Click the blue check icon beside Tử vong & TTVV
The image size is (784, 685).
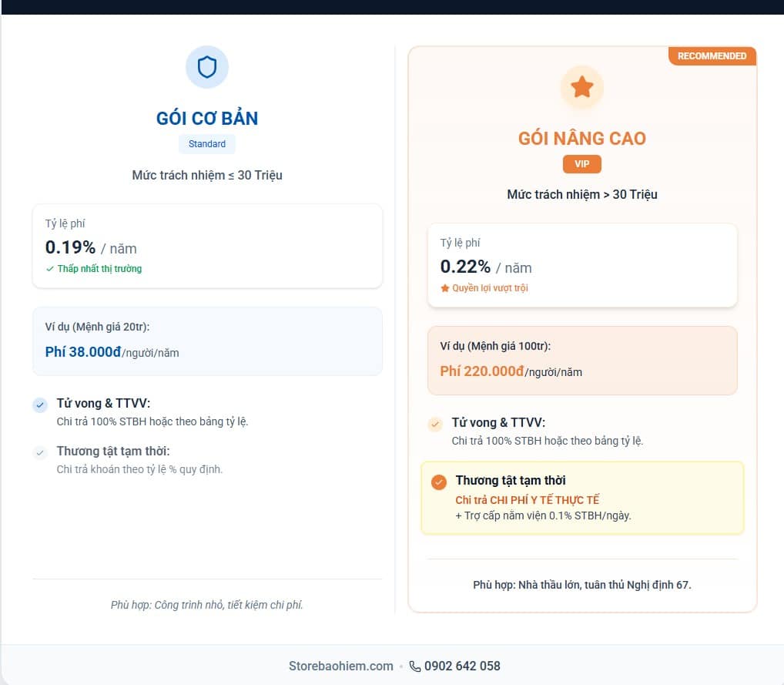tap(40, 405)
